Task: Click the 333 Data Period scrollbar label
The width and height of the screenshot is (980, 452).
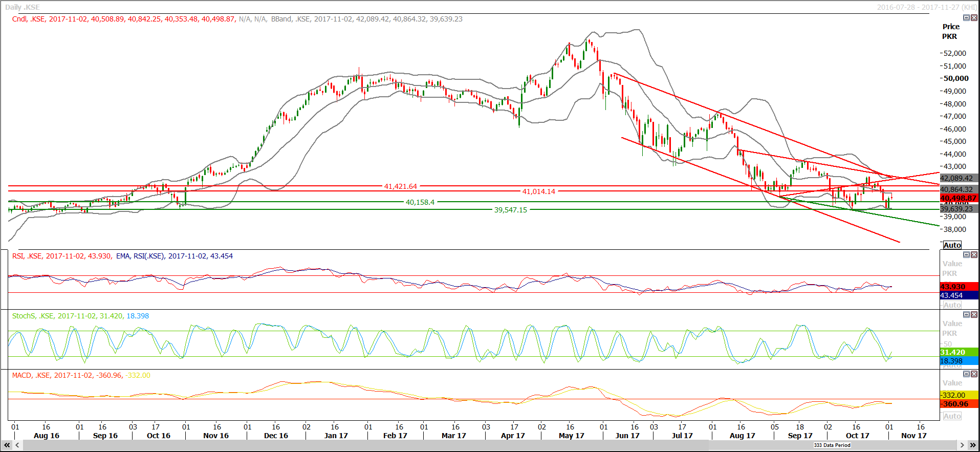Action: tap(832, 445)
